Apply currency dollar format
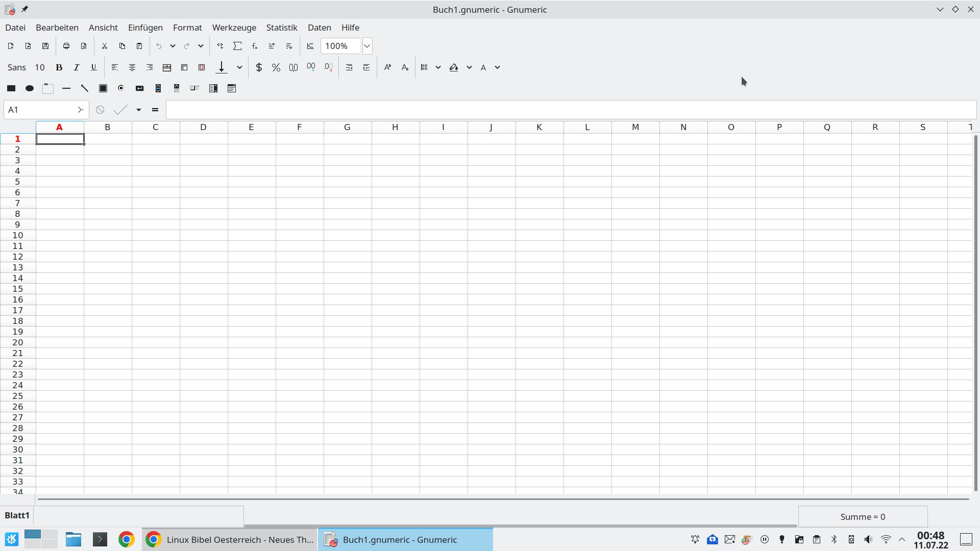The width and height of the screenshot is (980, 551). 259,67
